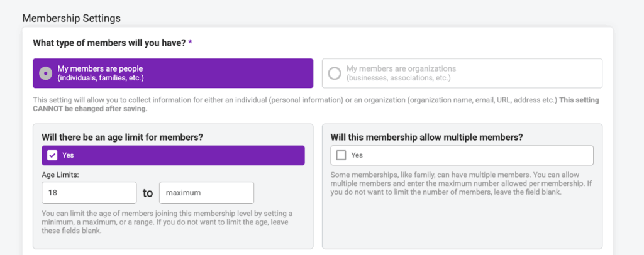Click the "(businesses, associations, etc.)" subtitle
This screenshot has width=644, height=255.
(x=398, y=78)
